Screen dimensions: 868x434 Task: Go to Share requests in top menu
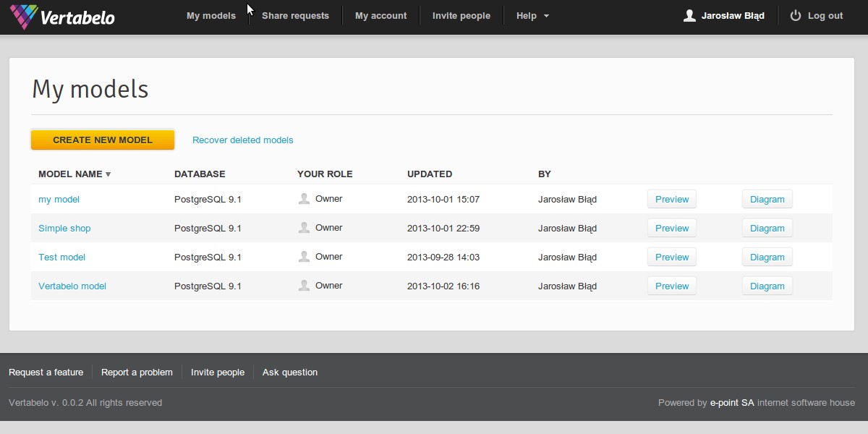[x=295, y=16]
